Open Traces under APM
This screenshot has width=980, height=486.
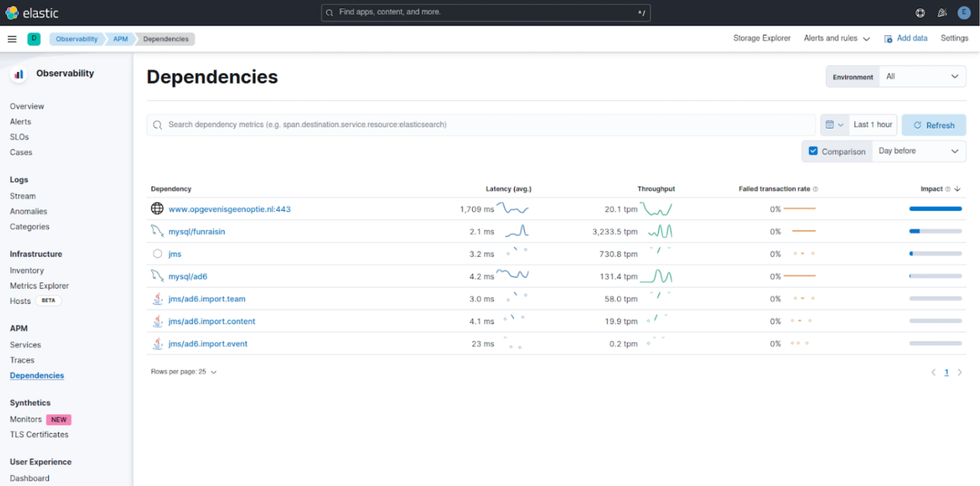pyautogui.click(x=22, y=360)
